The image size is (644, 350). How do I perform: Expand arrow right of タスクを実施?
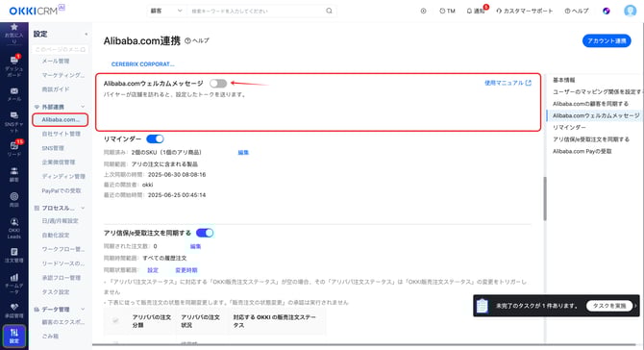[x=635, y=306]
